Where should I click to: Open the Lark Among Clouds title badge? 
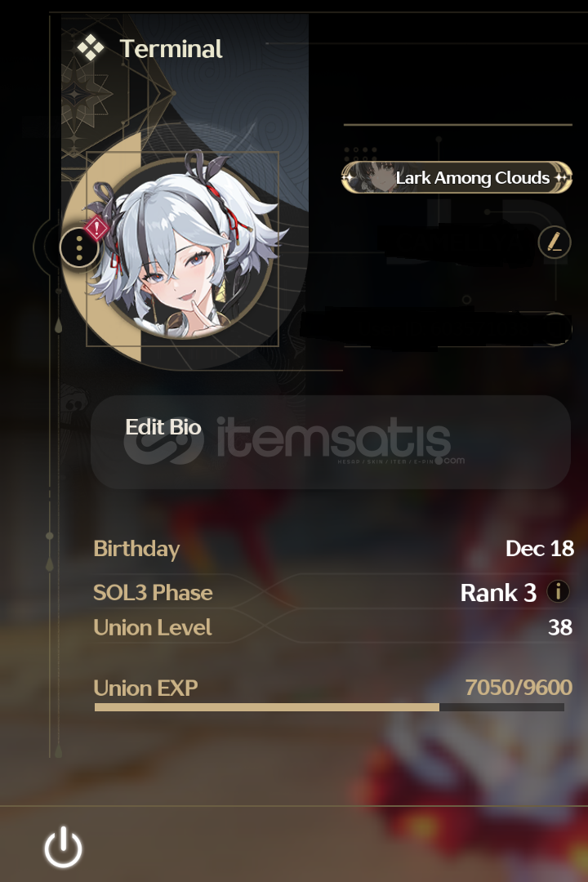coord(457,178)
